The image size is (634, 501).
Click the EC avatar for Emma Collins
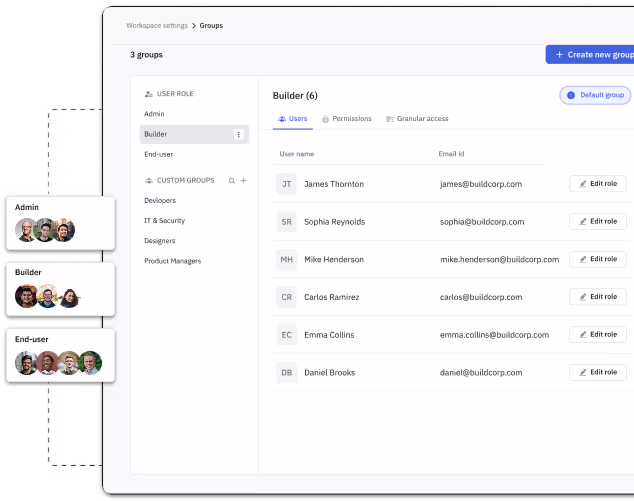pyautogui.click(x=287, y=335)
